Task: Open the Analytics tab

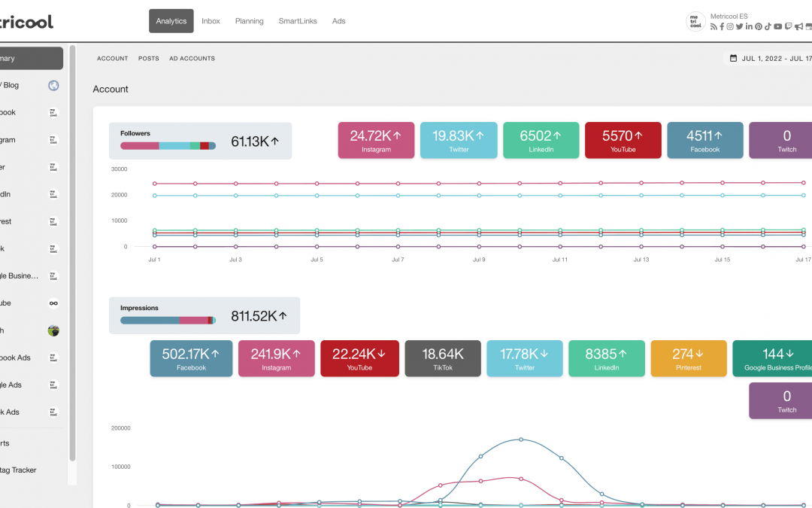Action: click(171, 21)
